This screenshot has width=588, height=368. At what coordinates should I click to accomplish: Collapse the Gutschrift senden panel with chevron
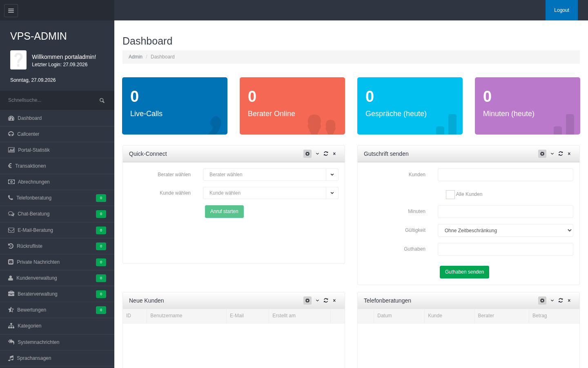[x=552, y=154]
